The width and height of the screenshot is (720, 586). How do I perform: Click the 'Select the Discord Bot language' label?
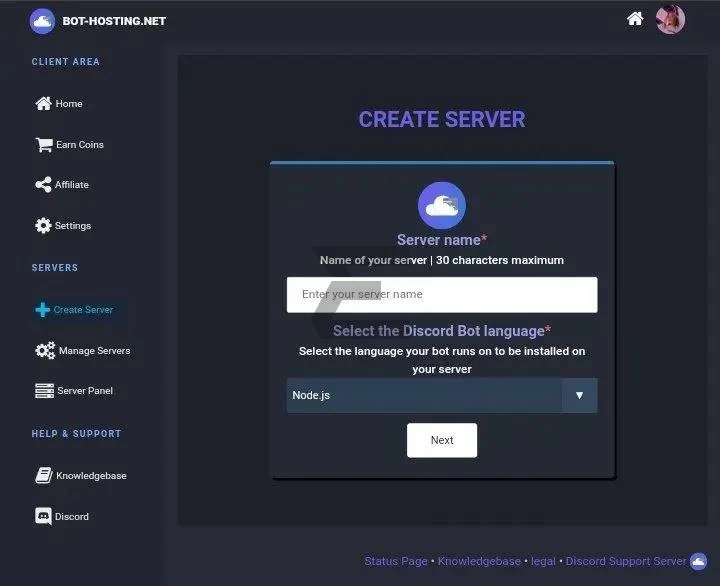pyautogui.click(x=442, y=331)
